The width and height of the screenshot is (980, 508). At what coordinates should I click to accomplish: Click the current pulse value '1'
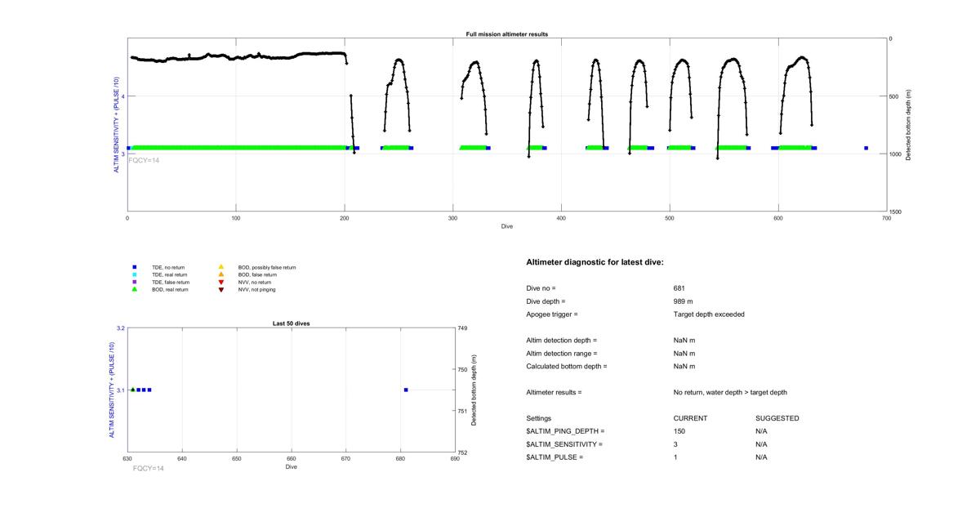point(675,457)
